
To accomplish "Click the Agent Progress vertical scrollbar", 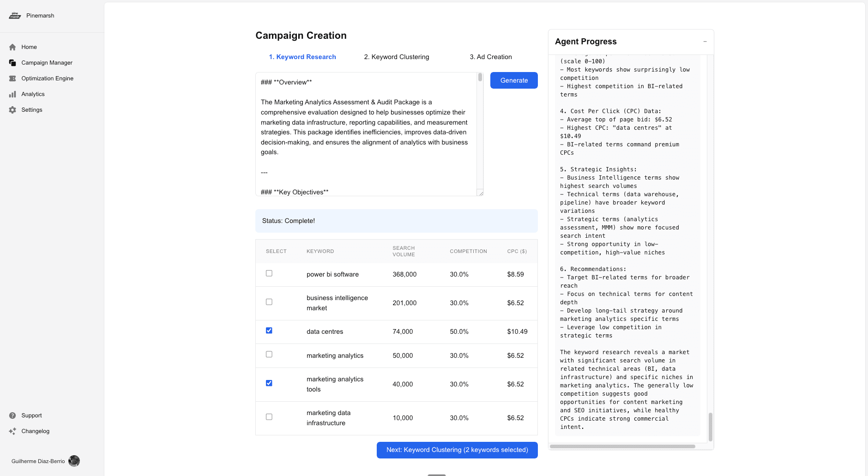I will pyautogui.click(x=710, y=427).
